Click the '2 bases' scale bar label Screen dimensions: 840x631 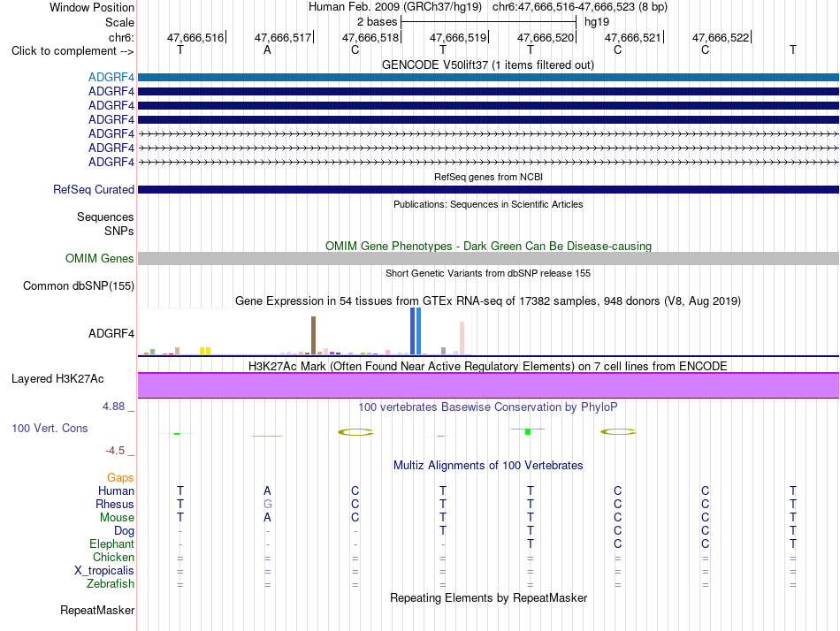click(x=378, y=22)
